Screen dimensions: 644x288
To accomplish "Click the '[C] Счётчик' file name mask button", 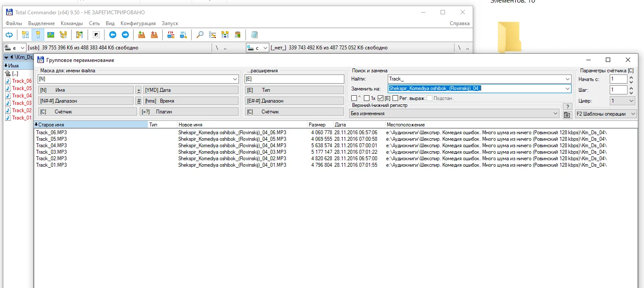I will [87, 112].
